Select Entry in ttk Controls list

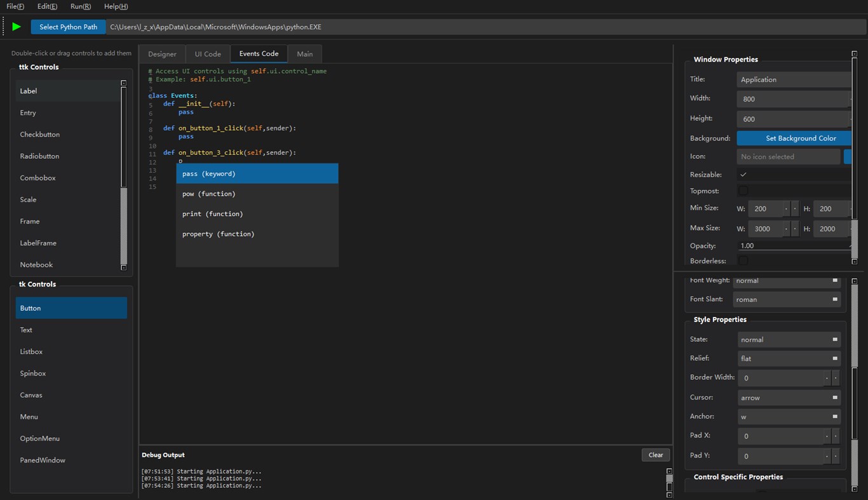(x=67, y=112)
